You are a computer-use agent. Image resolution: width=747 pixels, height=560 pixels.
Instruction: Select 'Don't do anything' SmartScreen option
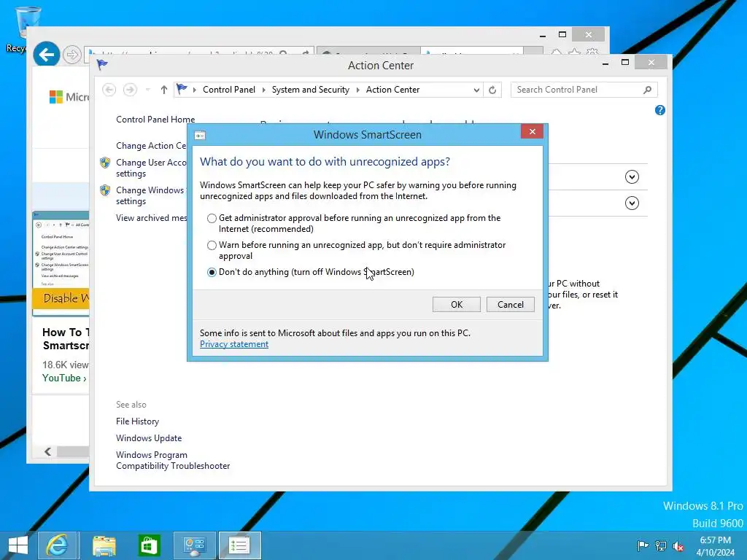[x=212, y=273]
